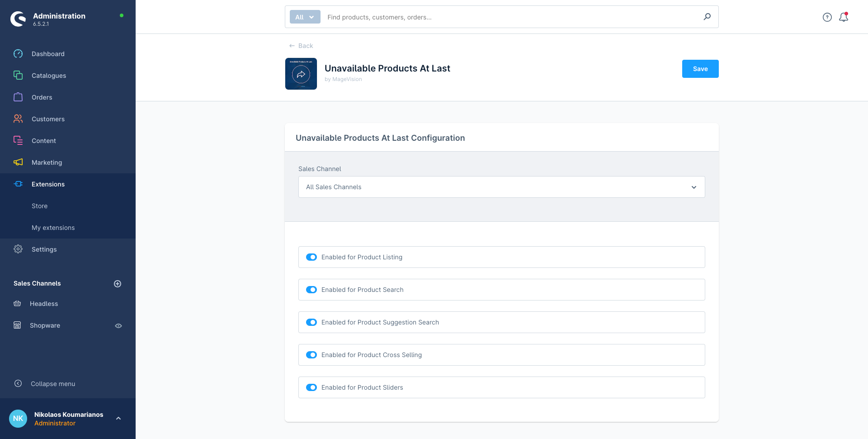868x439 pixels.
Task: Toggle Enabled for Product Cross Selling switch
Action: (311, 355)
